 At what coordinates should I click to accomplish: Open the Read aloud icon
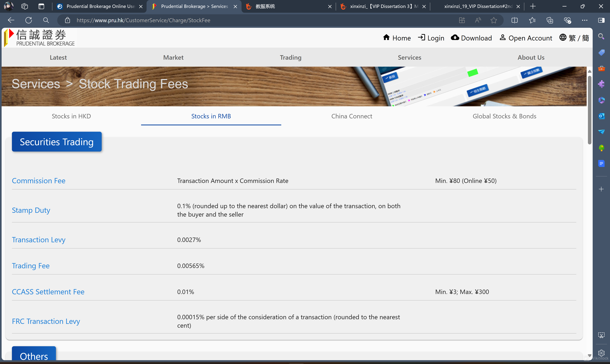(x=478, y=20)
